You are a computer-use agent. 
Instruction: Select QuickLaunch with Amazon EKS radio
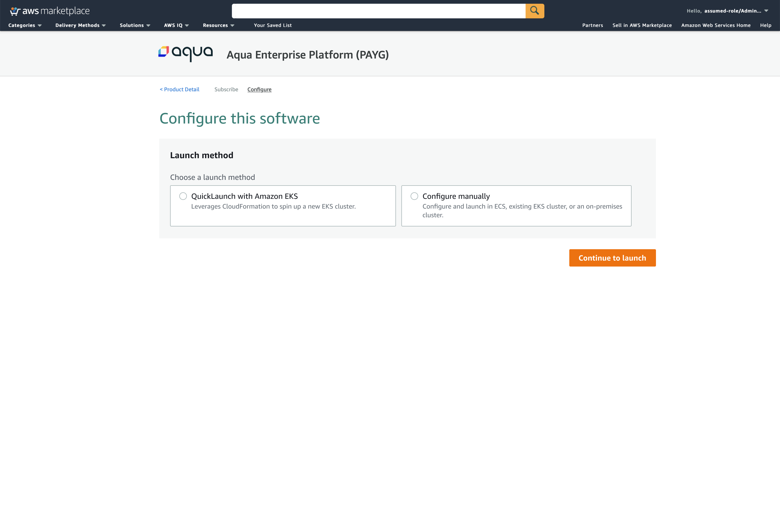coord(183,196)
